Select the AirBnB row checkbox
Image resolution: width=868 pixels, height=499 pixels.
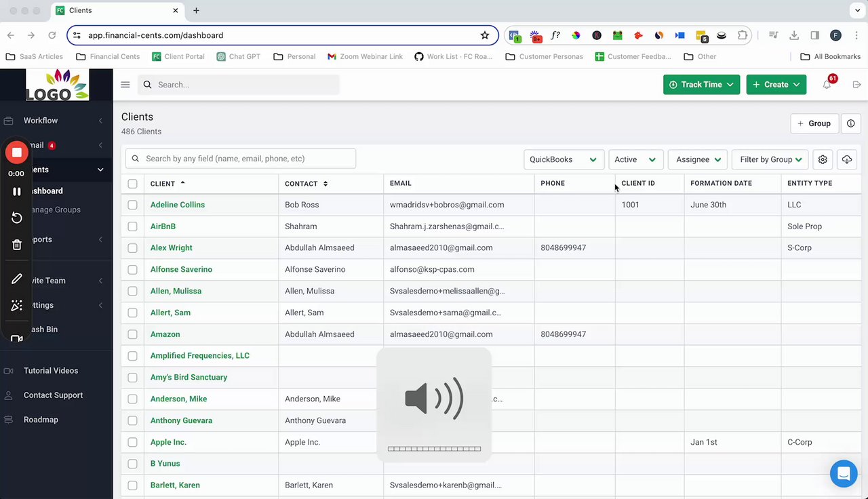click(132, 226)
